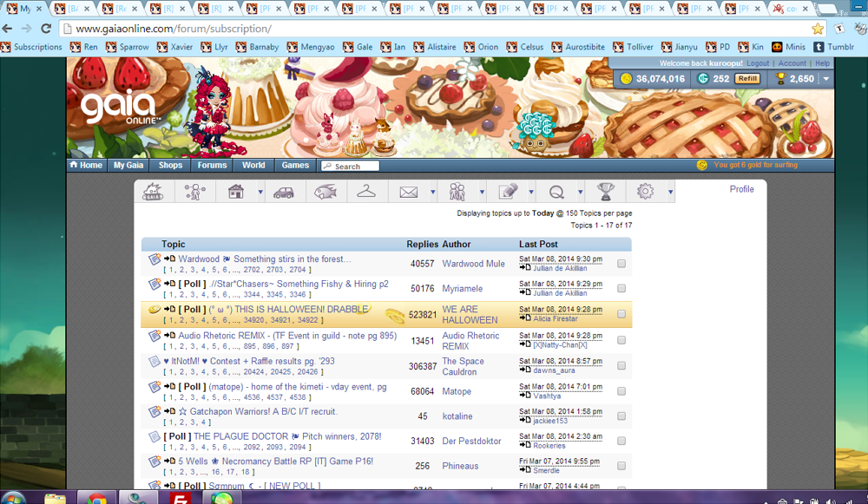Click the Gaia Search input field
The height and width of the screenshot is (504, 868).
pos(351,166)
